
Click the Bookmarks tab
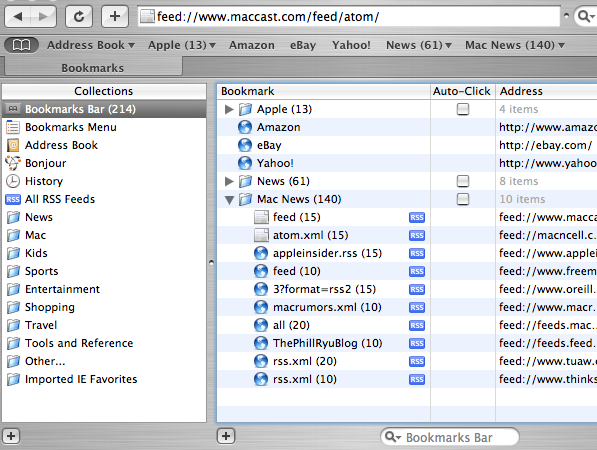[93, 67]
